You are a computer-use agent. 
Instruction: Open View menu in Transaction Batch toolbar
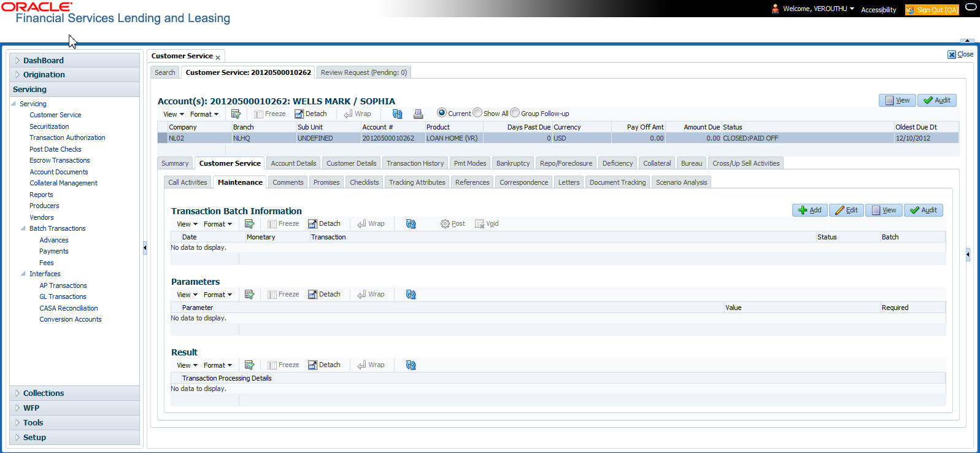click(x=187, y=224)
